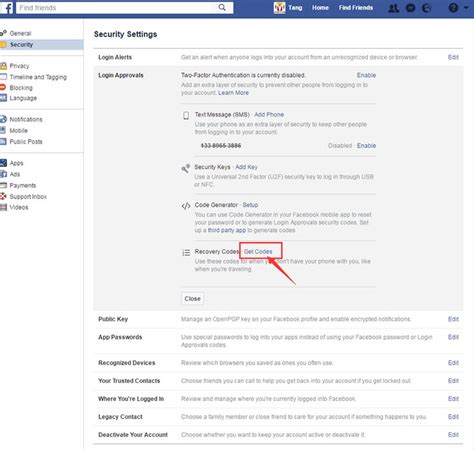474x450 pixels.
Task: Open the Learn More link
Action: 233,93
